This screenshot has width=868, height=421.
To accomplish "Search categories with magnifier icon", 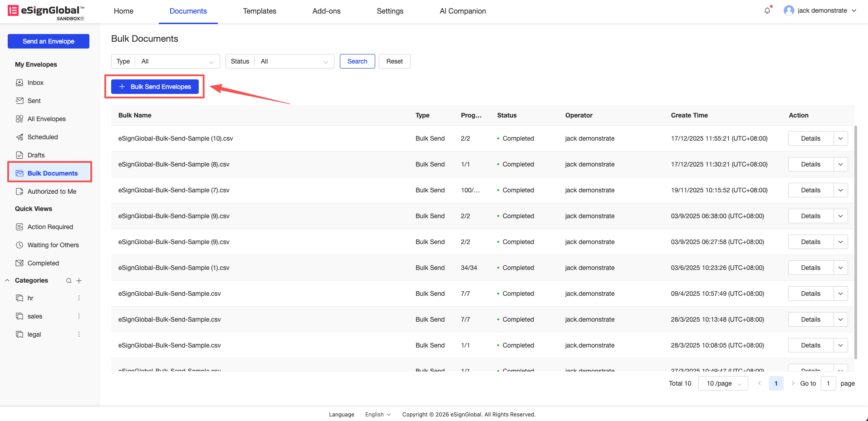I will point(69,281).
